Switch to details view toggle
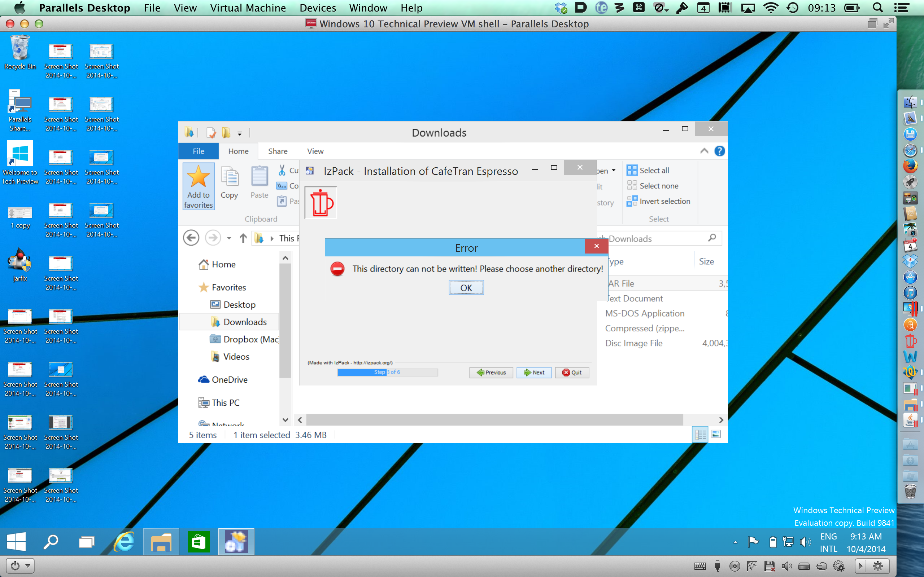 click(700, 434)
